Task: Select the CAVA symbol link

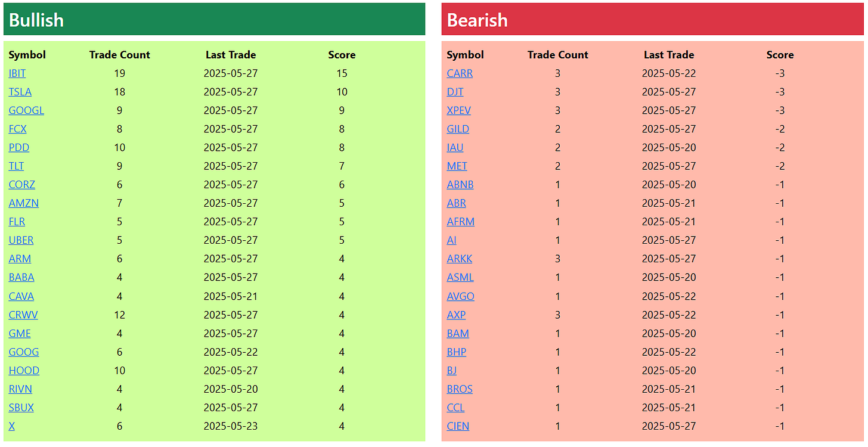Action: coord(21,296)
